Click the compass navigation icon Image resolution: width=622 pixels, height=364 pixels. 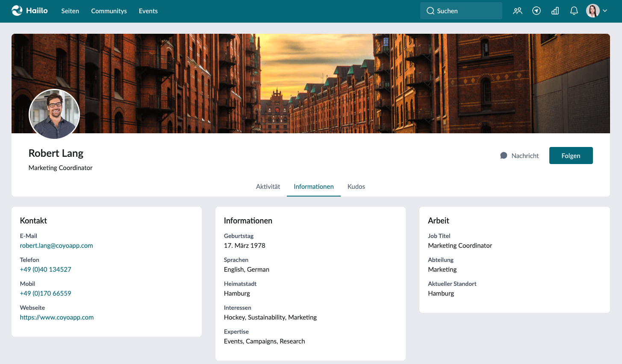tap(537, 11)
